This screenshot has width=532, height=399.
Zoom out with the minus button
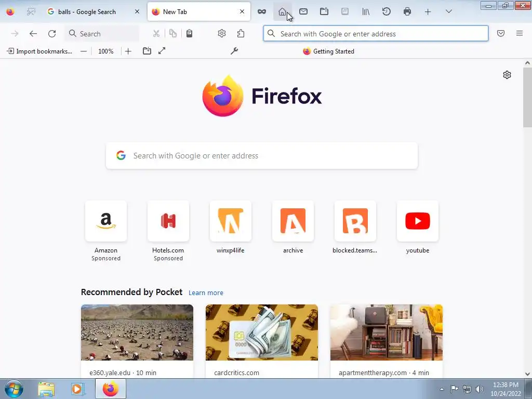[84, 51]
